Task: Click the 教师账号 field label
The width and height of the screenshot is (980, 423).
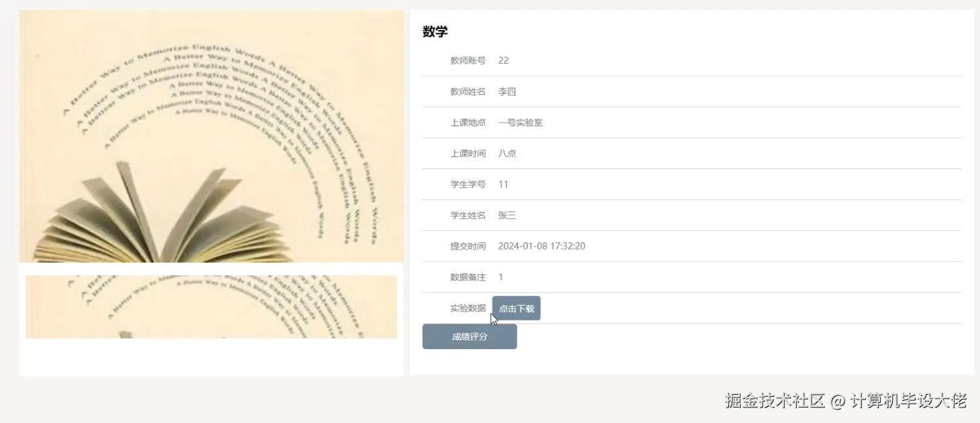Action: (468, 60)
